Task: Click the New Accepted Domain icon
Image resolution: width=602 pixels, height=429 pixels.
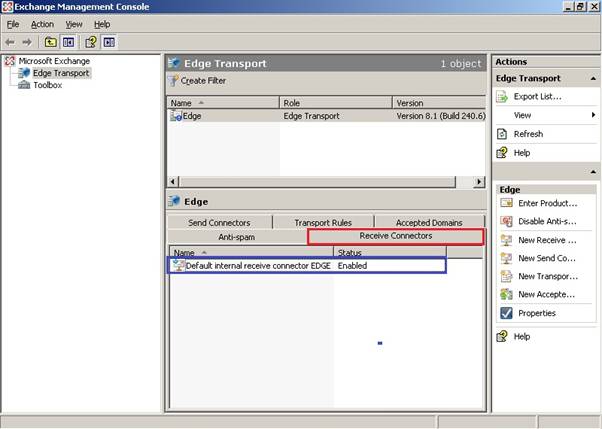Action: coord(506,294)
